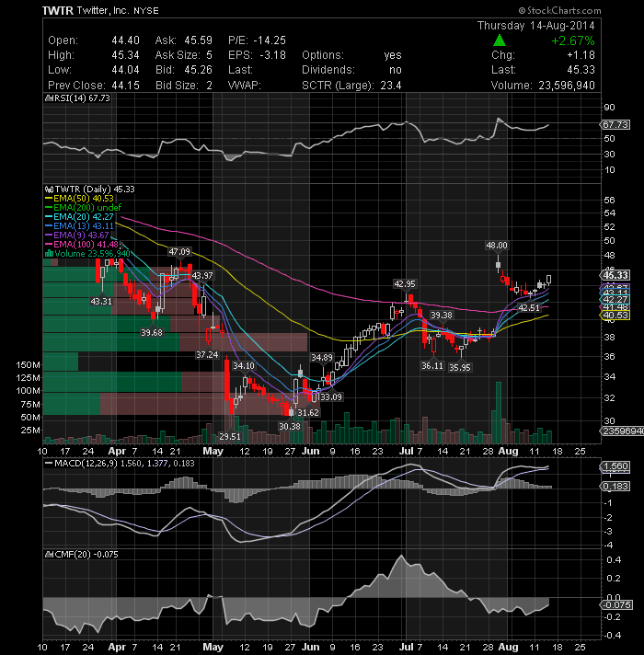Click the date Thursday 14-Aug-2014
This screenshot has height=655, width=644.
coord(535,26)
